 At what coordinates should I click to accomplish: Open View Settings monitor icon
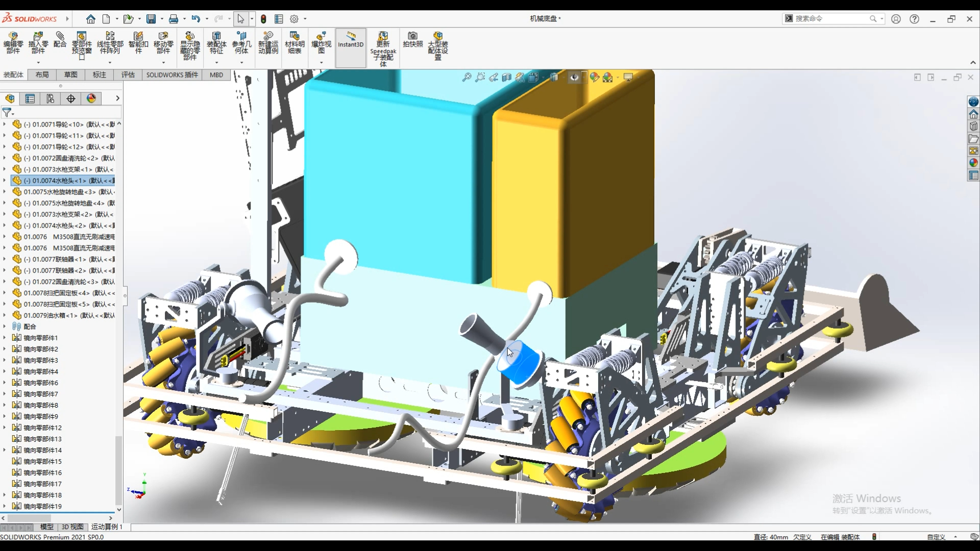628,77
